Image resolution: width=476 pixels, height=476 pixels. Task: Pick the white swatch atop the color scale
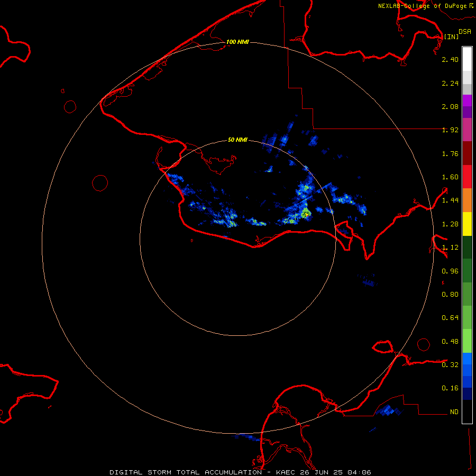tap(467, 59)
